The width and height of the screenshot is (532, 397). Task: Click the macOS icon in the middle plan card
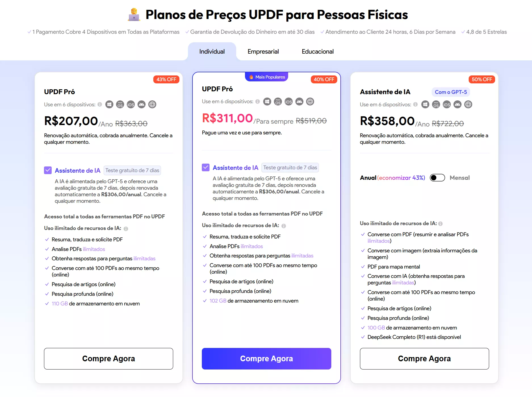[x=277, y=102]
